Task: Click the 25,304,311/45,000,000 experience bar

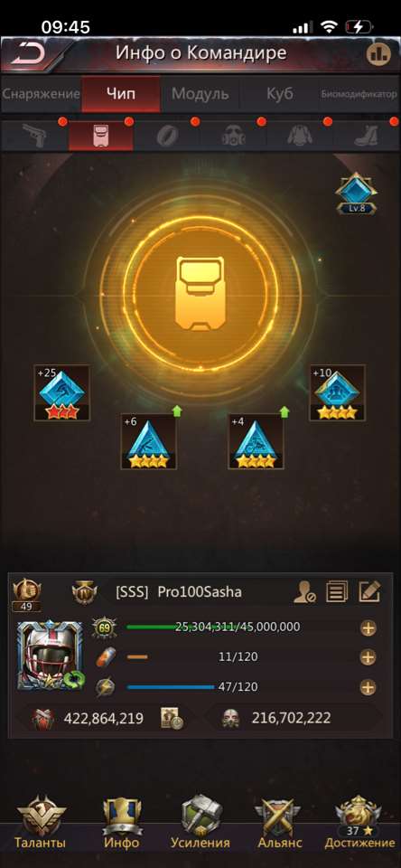Action: [238, 627]
